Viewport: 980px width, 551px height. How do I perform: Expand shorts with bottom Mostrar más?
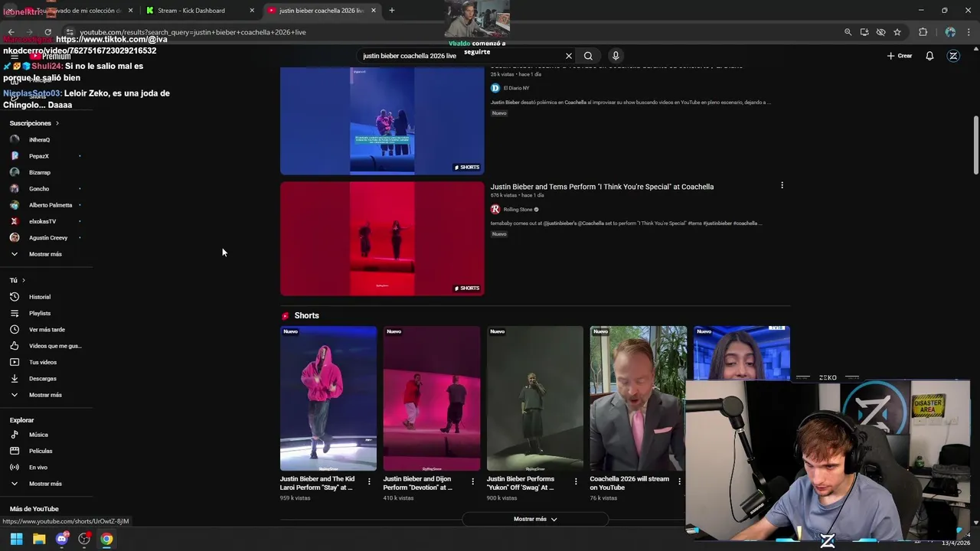tap(535, 519)
